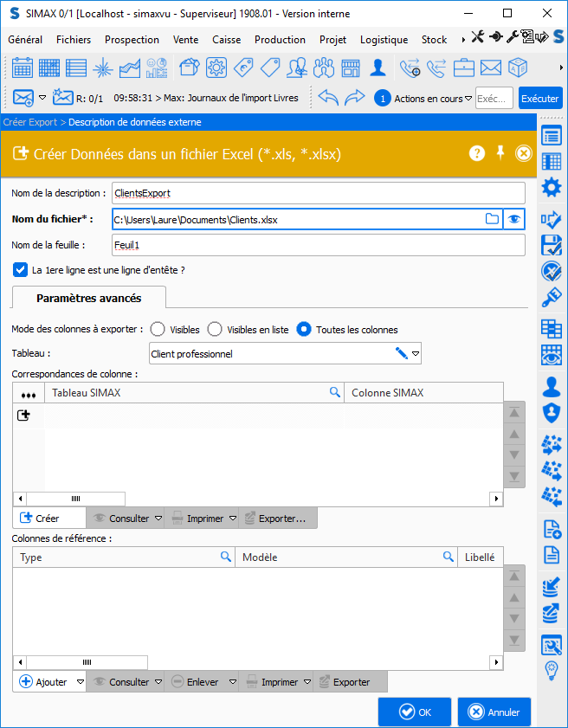Browse for file using folder icon
The image size is (568, 728).
click(492, 219)
